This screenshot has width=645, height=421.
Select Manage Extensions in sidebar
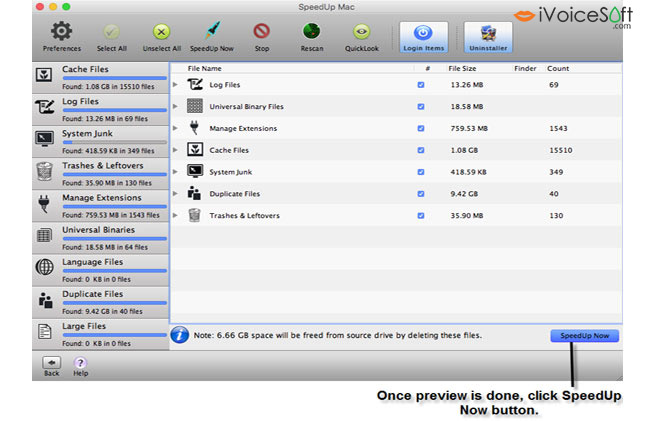click(100, 206)
